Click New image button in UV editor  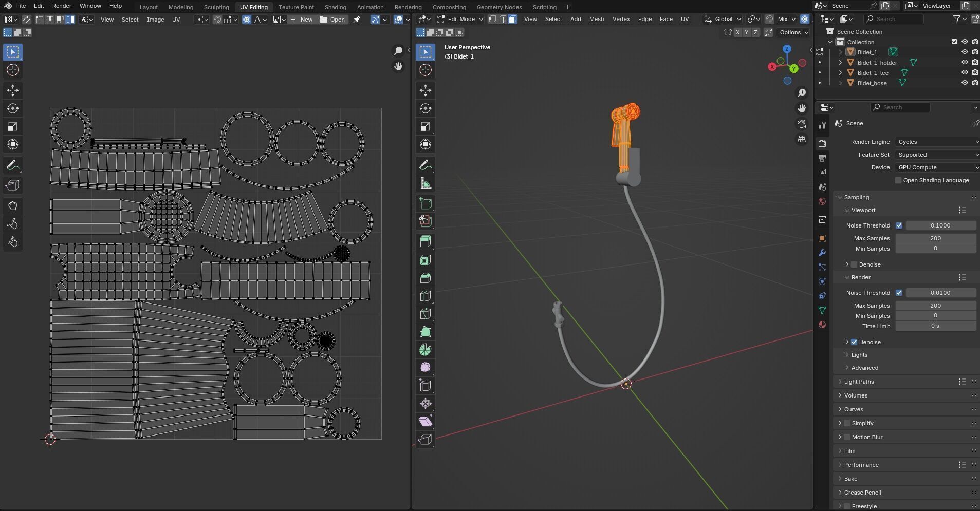301,20
